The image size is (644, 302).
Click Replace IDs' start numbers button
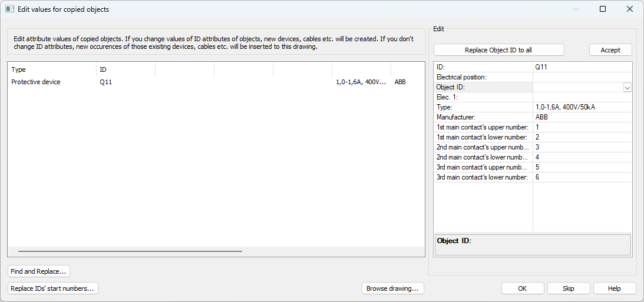pos(52,288)
